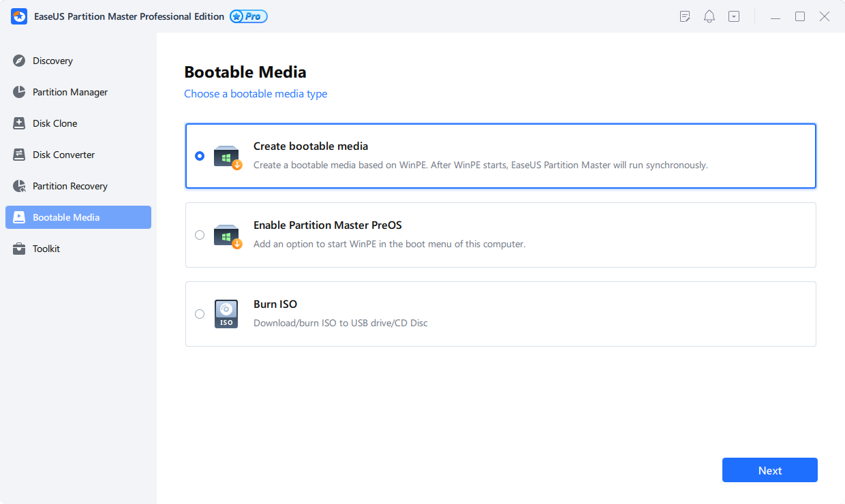The width and height of the screenshot is (845, 504).
Task: Select the Create bootable media option
Action: tap(200, 156)
